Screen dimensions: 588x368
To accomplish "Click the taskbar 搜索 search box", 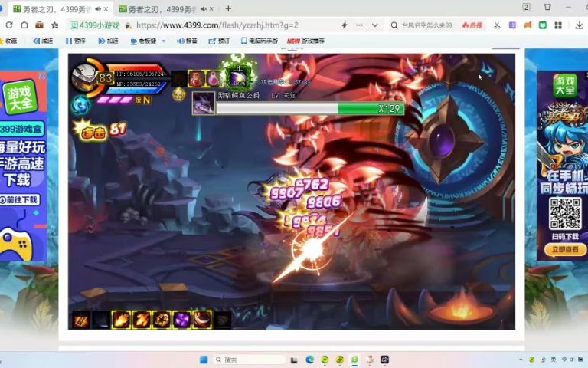I will point(249,360).
